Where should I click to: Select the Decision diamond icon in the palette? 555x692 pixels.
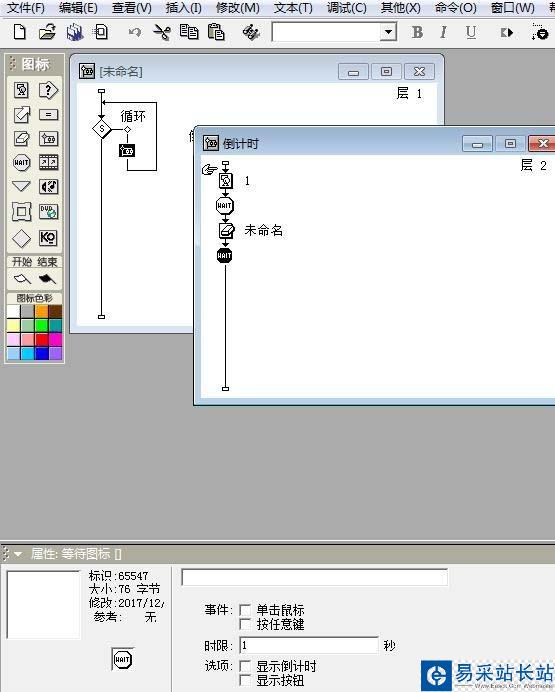click(21, 238)
